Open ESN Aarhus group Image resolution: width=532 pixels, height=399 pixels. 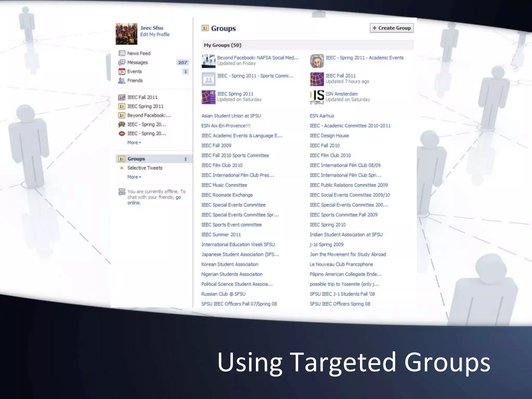coord(322,116)
